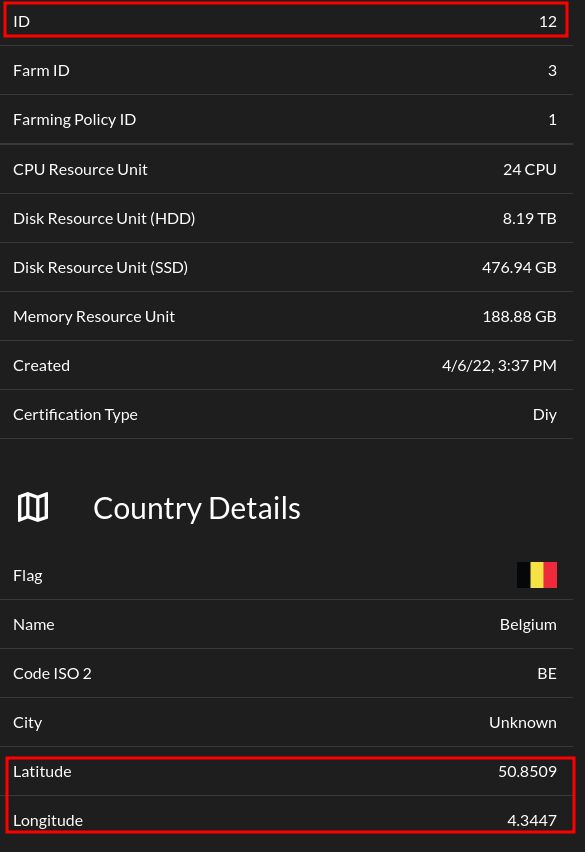585x852 pixels.
Task: Click the Farming Policy ID value
Action: coord(552,118)
